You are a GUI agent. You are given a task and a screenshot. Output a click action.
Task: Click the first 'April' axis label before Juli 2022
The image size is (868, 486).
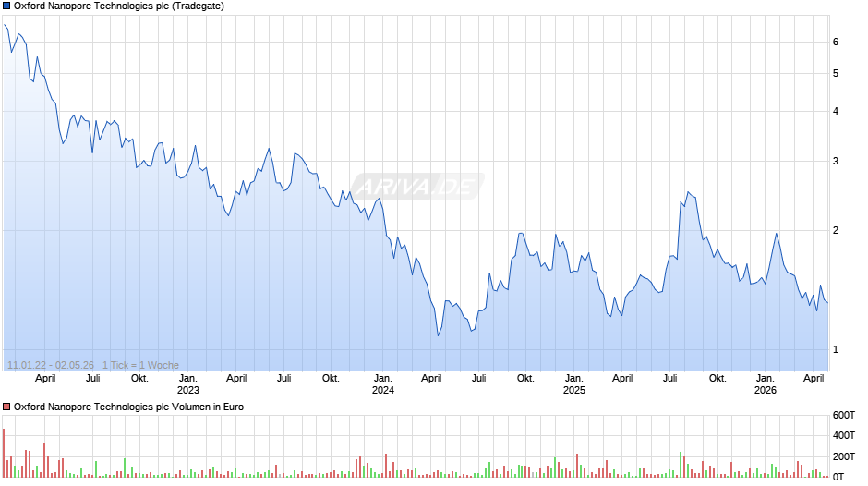coord(45,379)
